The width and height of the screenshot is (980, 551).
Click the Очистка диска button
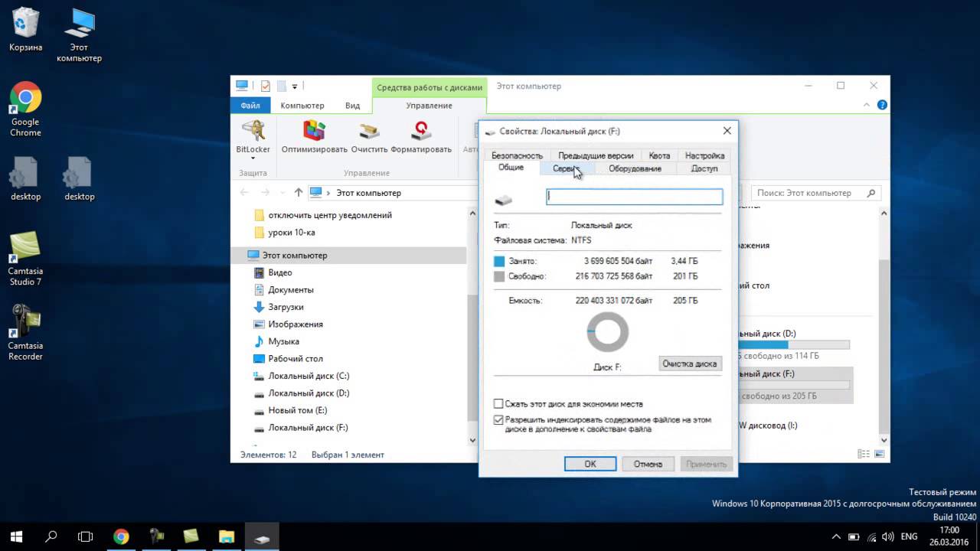point(690,364)
